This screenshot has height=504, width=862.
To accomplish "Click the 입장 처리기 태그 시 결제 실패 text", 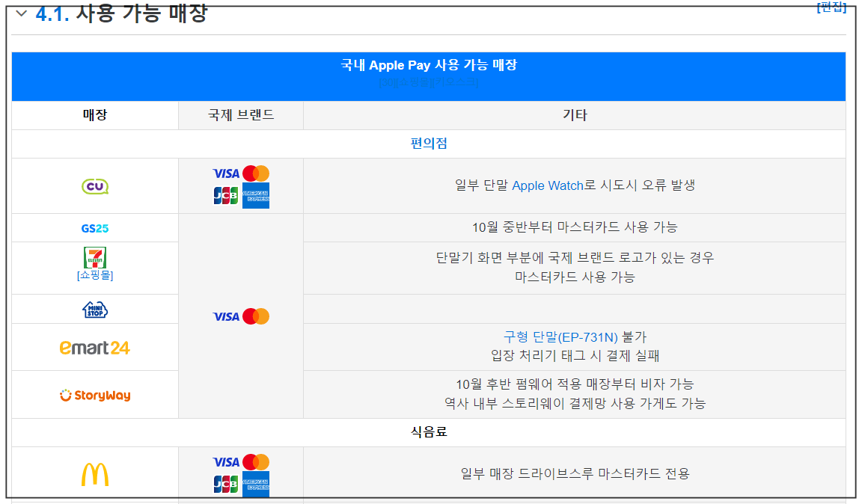I will coord(575,356).
